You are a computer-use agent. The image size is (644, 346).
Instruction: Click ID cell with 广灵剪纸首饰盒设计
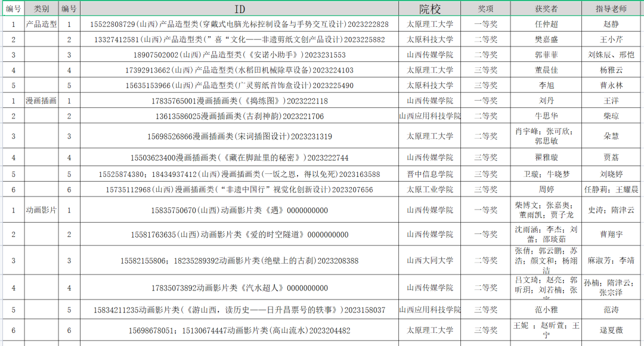point(240,85)
